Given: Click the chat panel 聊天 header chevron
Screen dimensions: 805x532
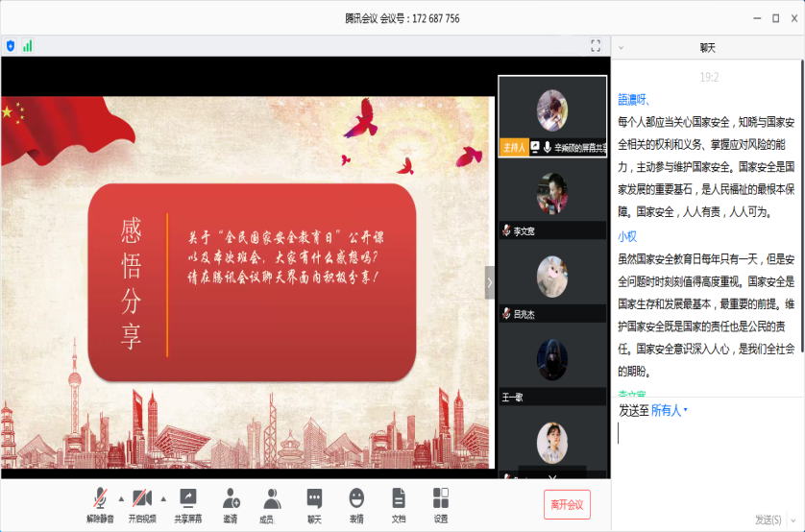Looking at the screenshot, I should point(621,46).
